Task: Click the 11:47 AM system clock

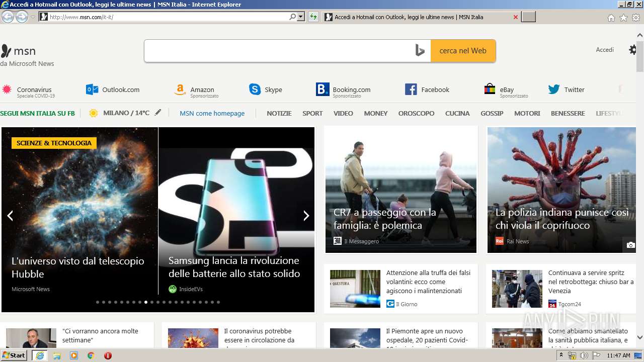Action: point(618,355)
